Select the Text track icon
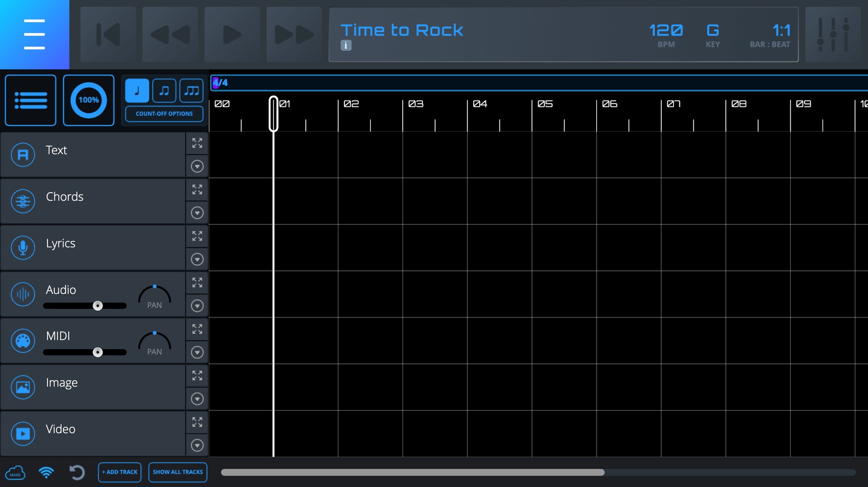This screenshot has width=868, height=487. [x=23, y=155]
